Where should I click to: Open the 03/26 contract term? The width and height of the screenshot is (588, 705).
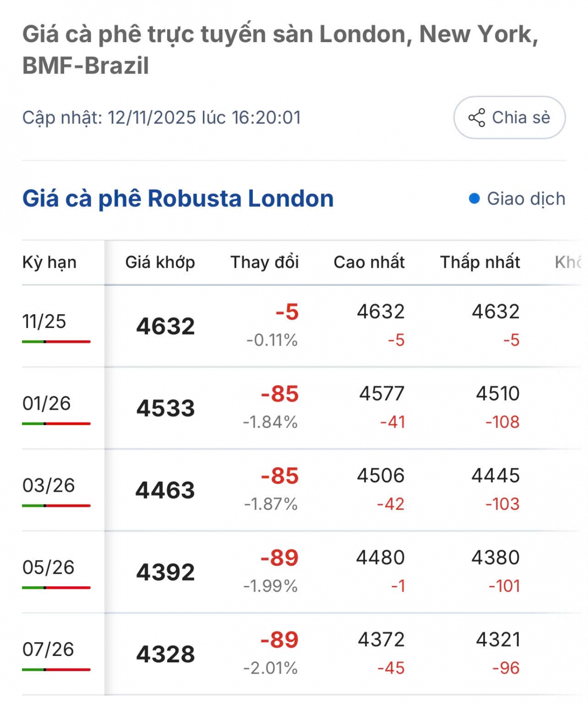pyautogui.click(x=49, y=485)
